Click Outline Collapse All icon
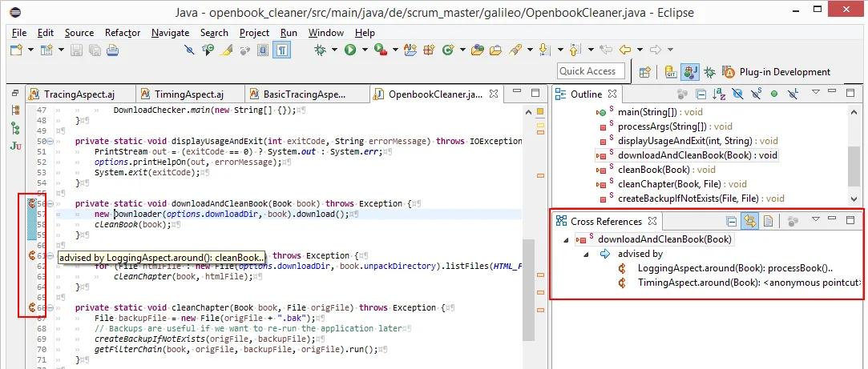The image size is (868, 369). point(700,94)
